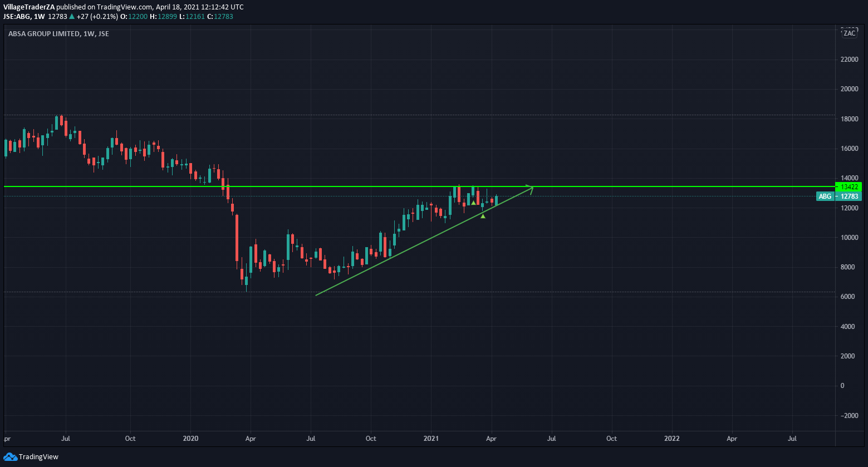Click the TradingView text beside the logo
The height and width of the screenshot is (467, 868).
coord(38,457)
